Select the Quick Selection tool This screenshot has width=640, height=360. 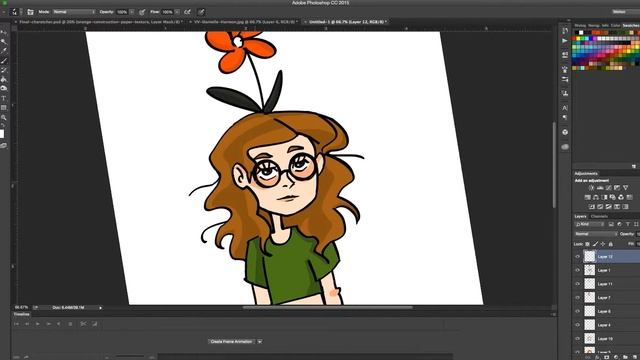point(4,42)
